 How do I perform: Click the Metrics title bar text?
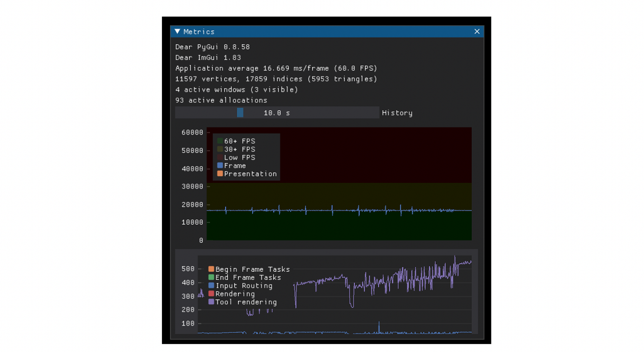coord(199,32)
